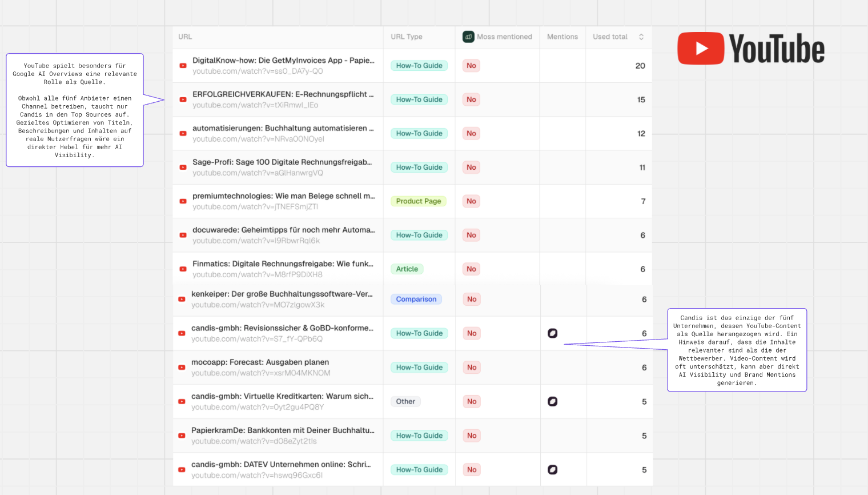This screenshot has height=495, width=868.
Task: Click YouTube favicon beside mocoapp row
Action: pyautogui.click(x=182, y=368)
